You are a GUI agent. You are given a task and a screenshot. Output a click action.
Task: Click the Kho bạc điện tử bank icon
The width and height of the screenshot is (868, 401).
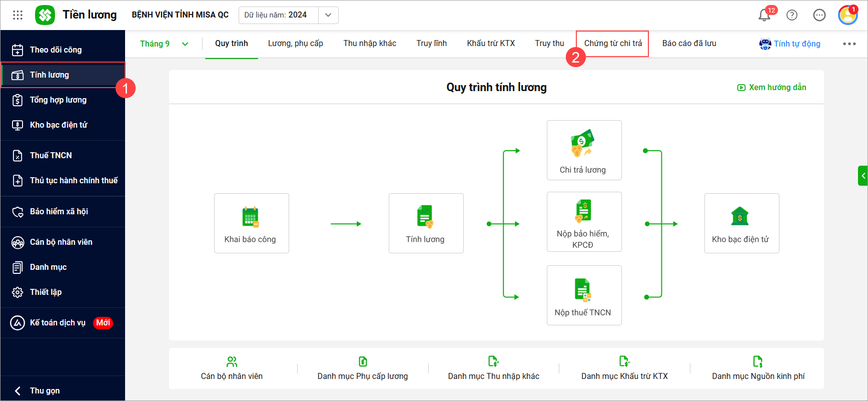(739, 217)
